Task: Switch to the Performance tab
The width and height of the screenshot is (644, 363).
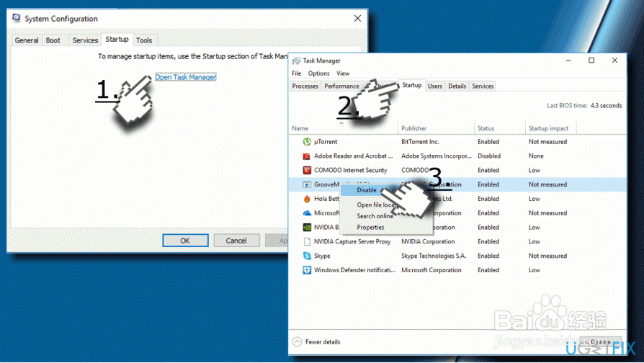Action: pyautogui.click(x=341, y=86)
